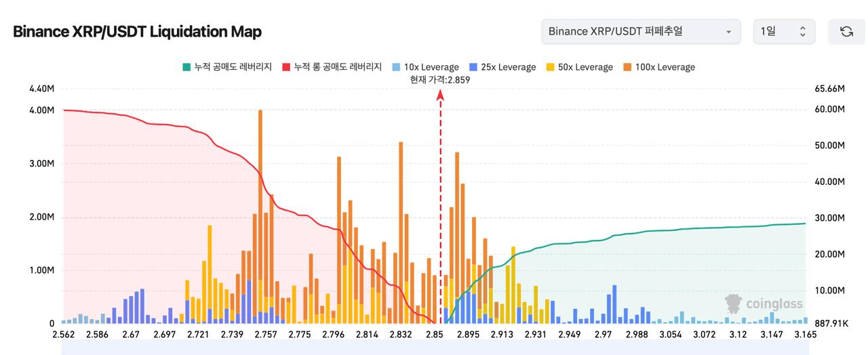The width and height of the screenshot is (868, 355).
Task: Click the 2.931 price axis label
Action: (536, 334)
